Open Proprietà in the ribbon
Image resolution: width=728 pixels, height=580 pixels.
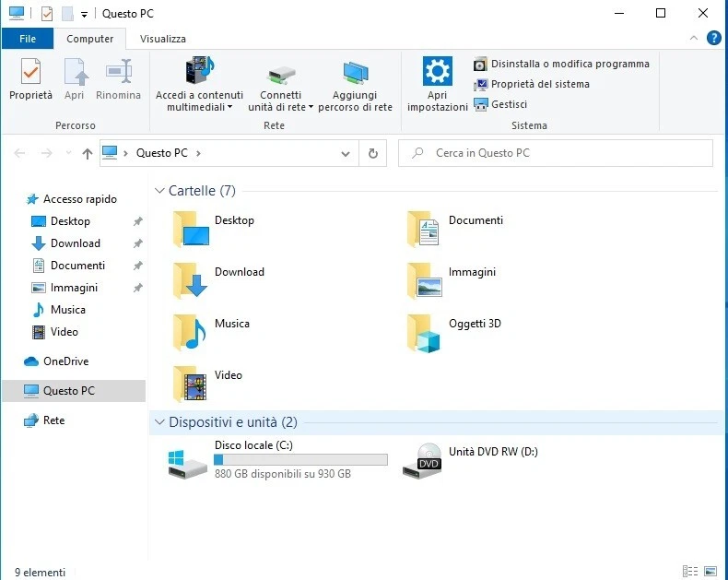coord(30,79)
